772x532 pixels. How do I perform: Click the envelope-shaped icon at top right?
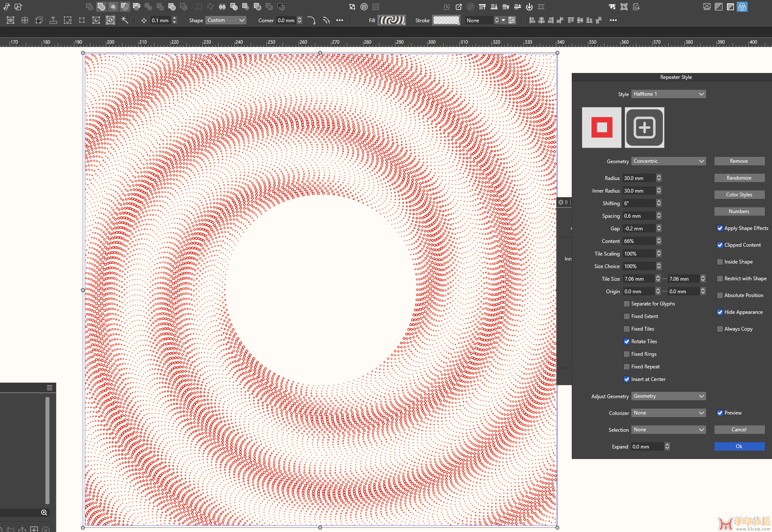[x=707, y=7]
